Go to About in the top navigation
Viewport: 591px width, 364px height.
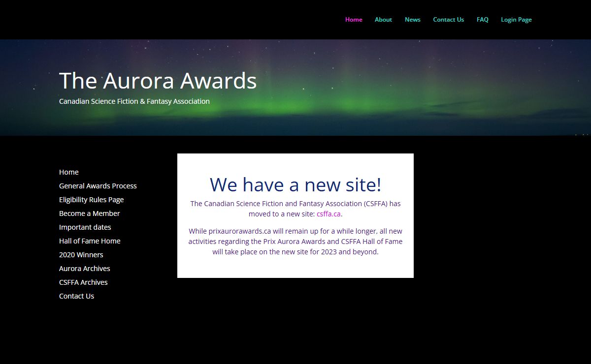click(x=383, y=20)
